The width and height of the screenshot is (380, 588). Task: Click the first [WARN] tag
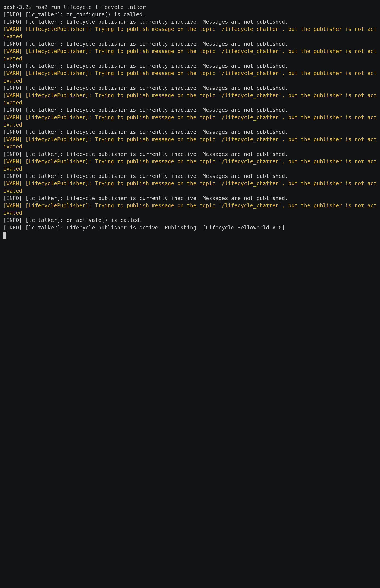point(13,29)
